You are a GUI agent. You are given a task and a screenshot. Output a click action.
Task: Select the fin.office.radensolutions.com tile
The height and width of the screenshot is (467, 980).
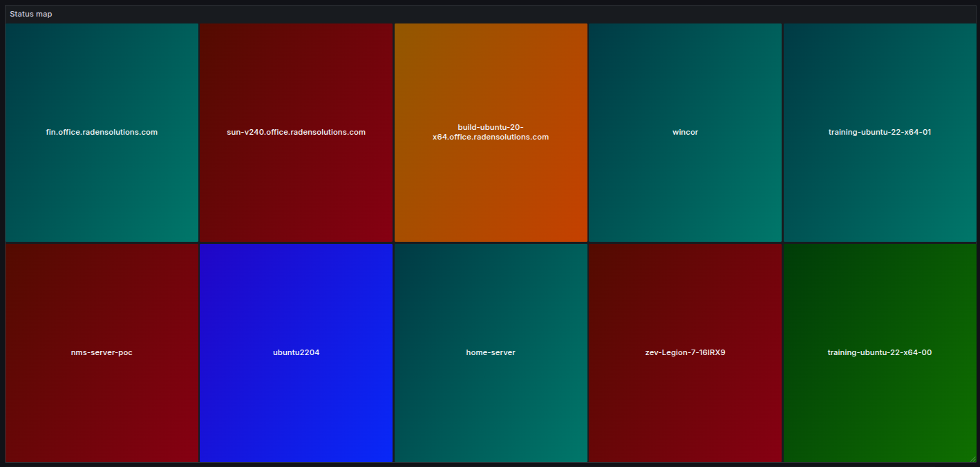[102, 133]
